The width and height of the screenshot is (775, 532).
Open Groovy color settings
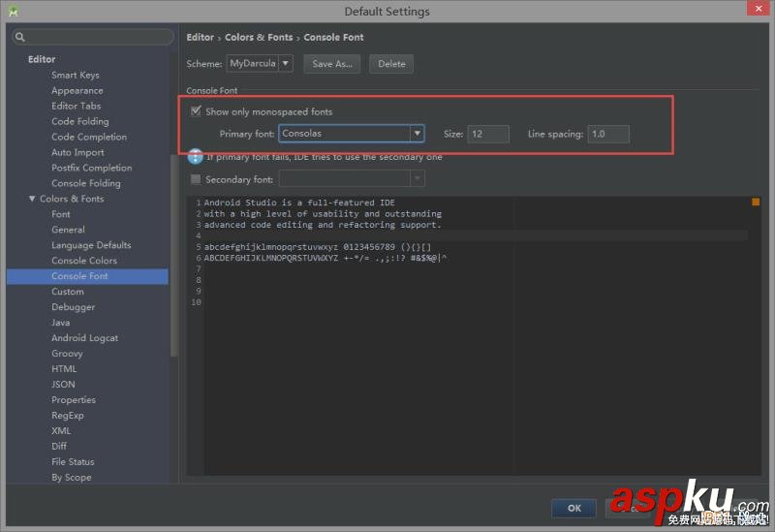coord(67,354)
